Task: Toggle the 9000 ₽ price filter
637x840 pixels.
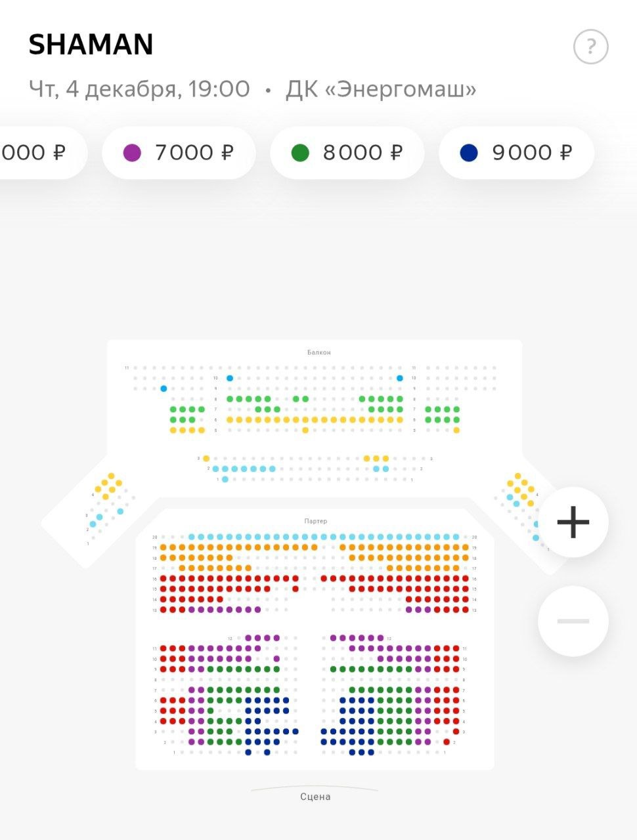Action: tap(516, 153)
